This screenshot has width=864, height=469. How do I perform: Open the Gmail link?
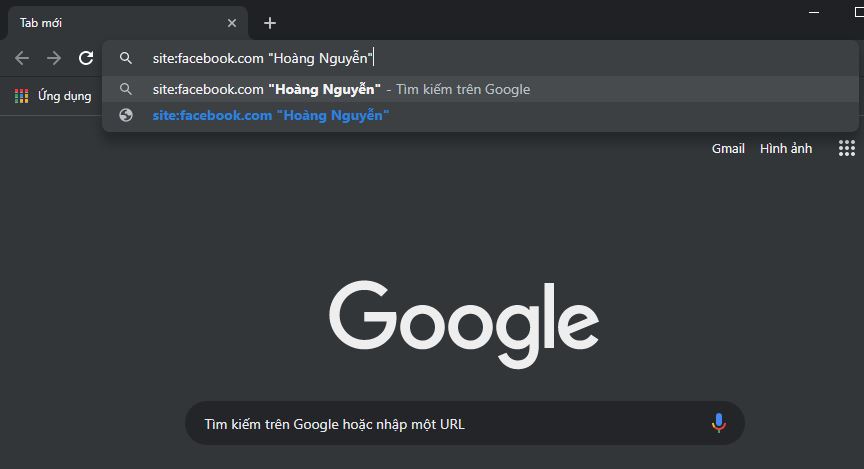[x=728, y=148]
